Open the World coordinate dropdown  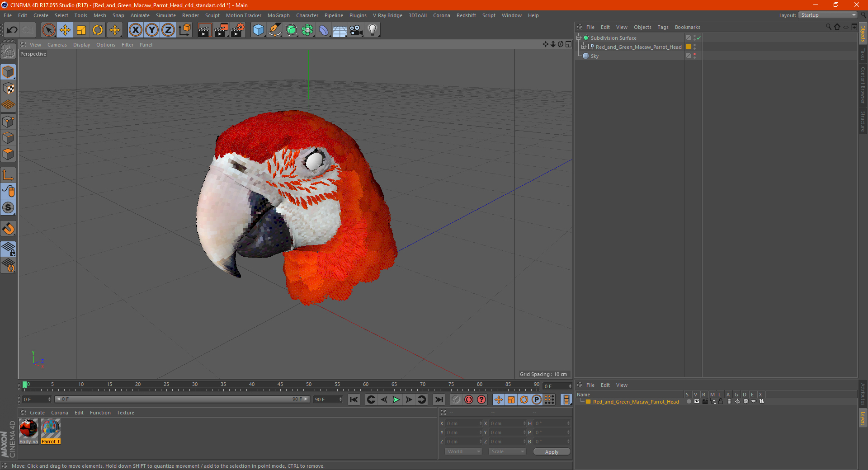point(463,451)
